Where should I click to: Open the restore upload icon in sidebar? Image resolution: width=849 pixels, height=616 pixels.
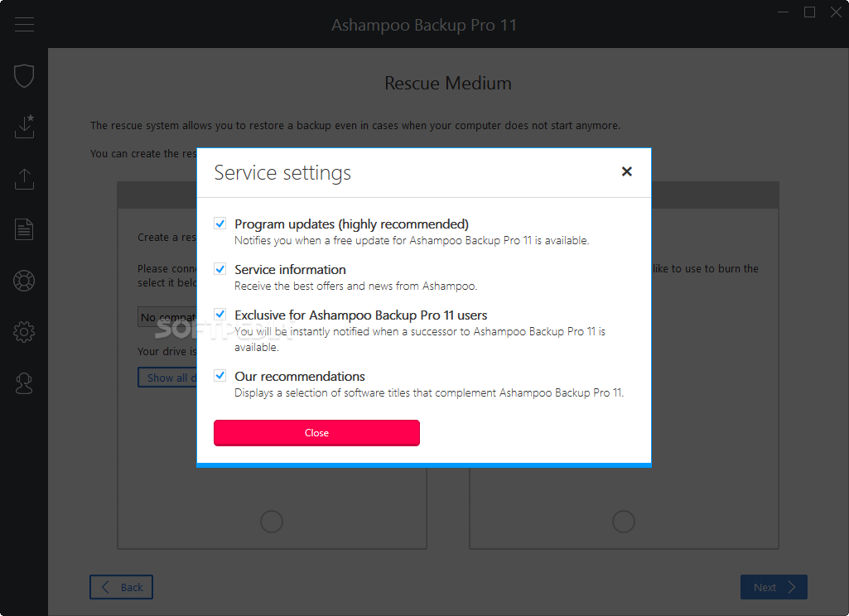pos(24,179)
